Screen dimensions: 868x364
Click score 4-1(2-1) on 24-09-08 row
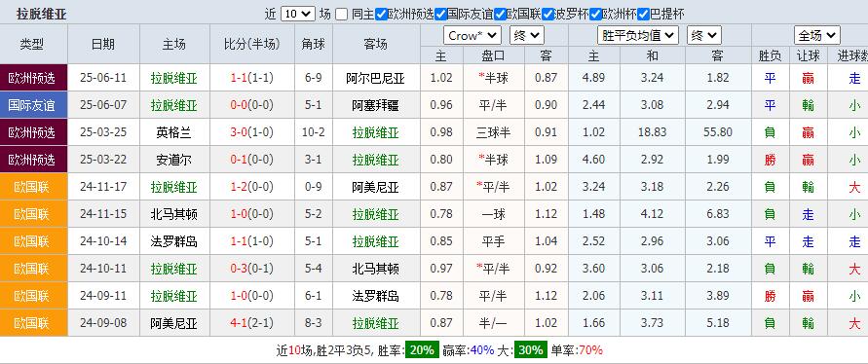[x=252, y=323]
